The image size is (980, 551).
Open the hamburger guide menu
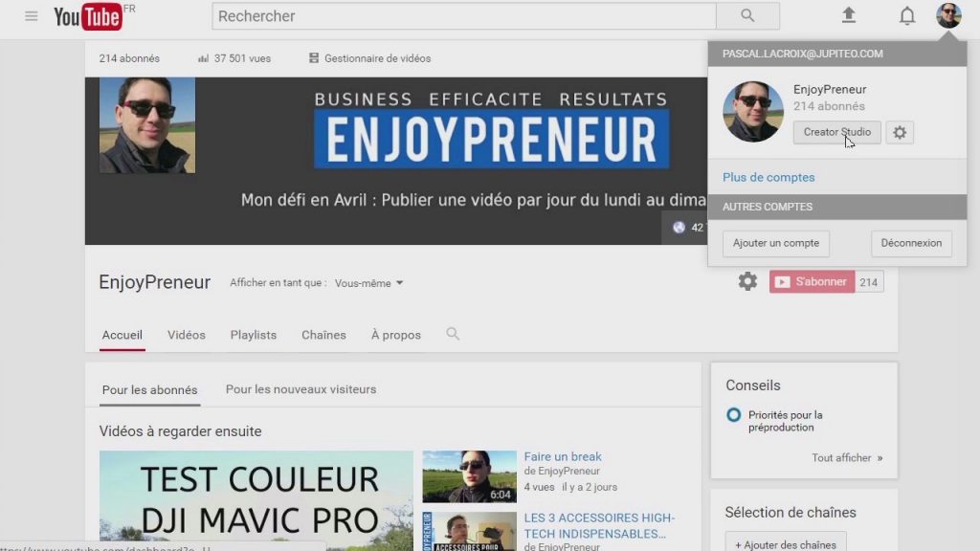(32, 16)
